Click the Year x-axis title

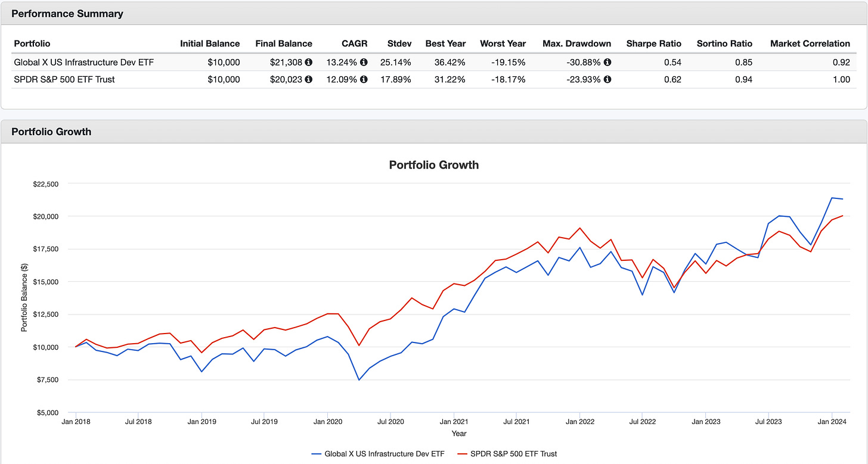(x=459, y=434)
